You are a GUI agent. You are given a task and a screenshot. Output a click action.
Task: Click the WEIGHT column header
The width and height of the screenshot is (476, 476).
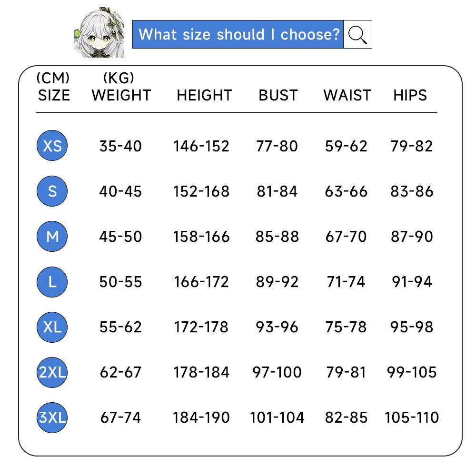pos(121,95)
